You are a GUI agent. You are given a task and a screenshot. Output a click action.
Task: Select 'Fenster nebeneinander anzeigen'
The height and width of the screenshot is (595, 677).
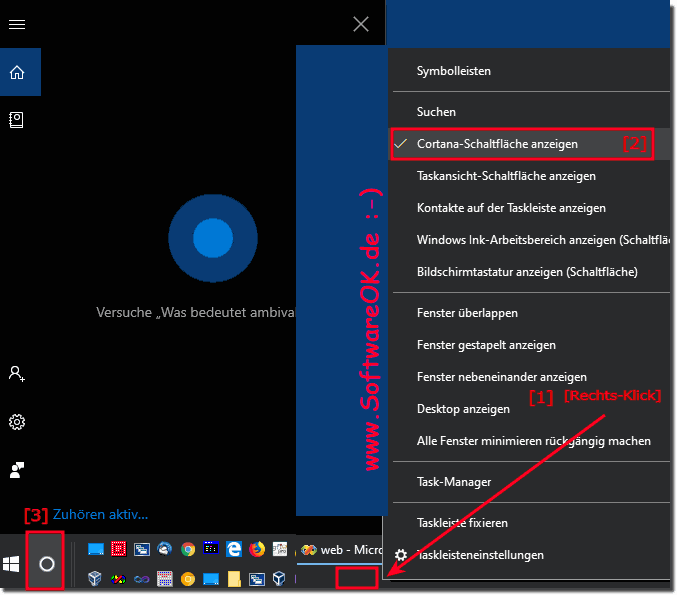[x=531, y=377]
